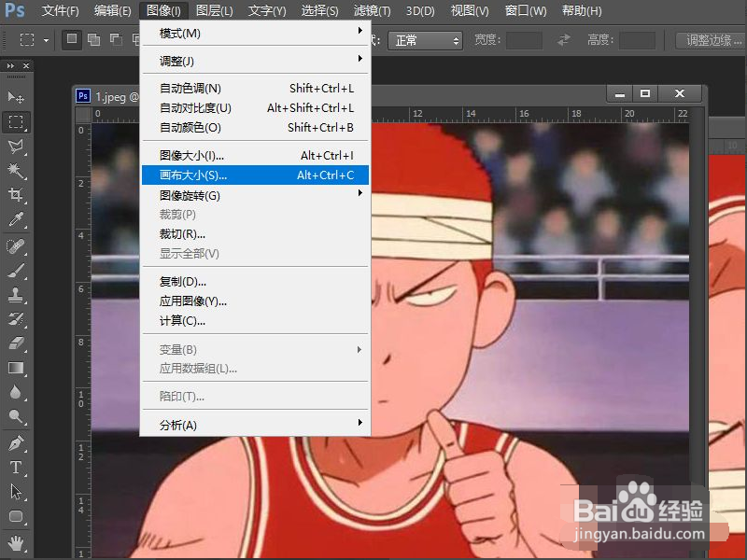Viewport: 747px width, 560px height.
Task: Choose 裁切(R)... menu entry
Action: coord(255,234)
